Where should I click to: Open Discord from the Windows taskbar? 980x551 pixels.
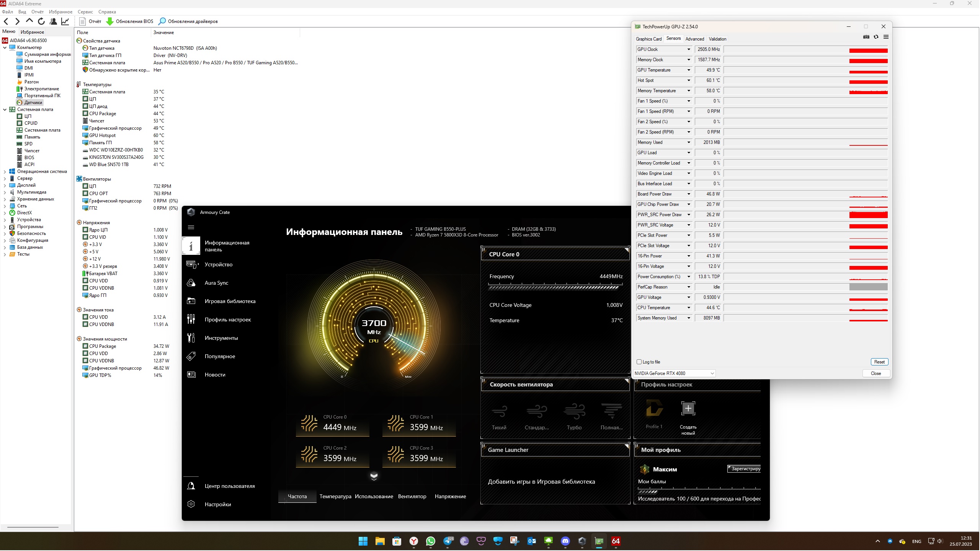(x=565, y=541)
